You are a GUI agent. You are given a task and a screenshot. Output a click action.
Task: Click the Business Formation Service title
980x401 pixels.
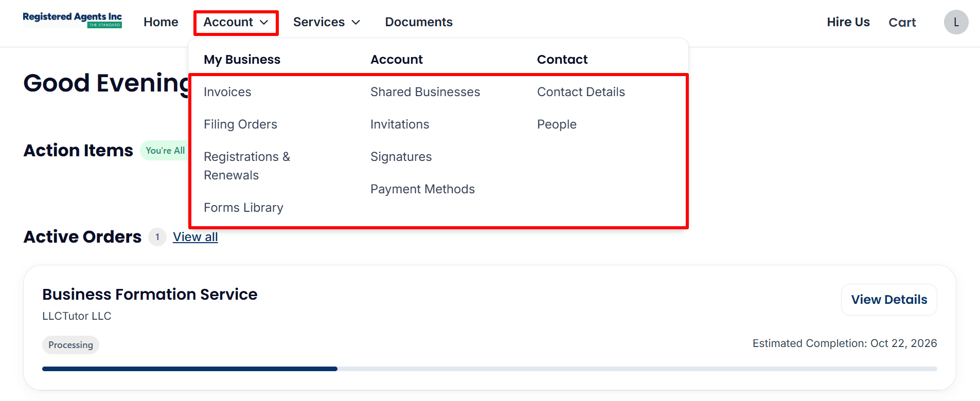point(150,294)
